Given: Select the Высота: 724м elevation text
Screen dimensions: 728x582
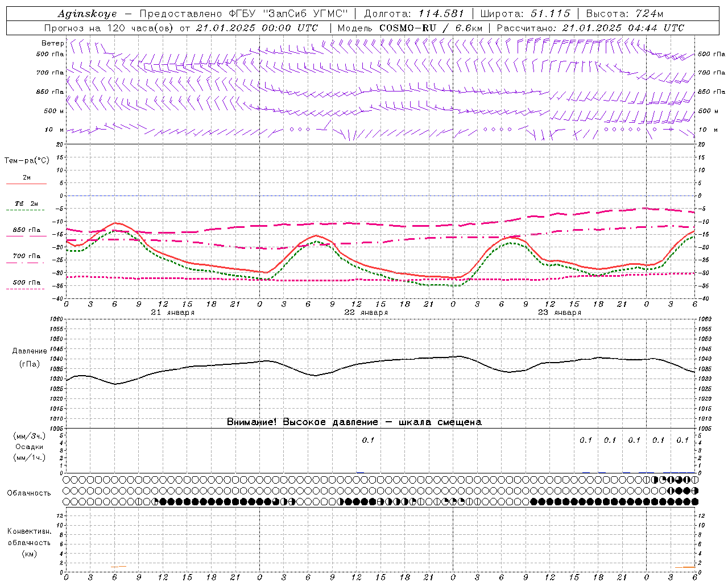Looking at the screenshot, I should [624, 14].
